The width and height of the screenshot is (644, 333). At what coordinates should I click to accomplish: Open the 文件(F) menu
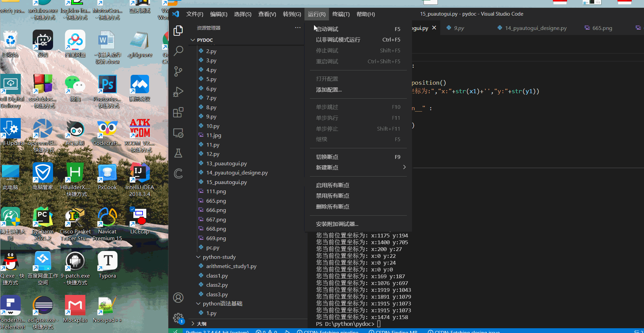click(195, 14)
